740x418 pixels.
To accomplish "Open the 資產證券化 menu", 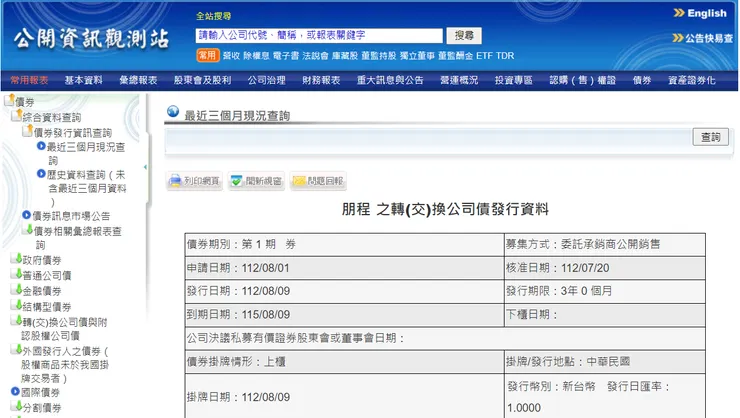I will click(x=692, y=80).
